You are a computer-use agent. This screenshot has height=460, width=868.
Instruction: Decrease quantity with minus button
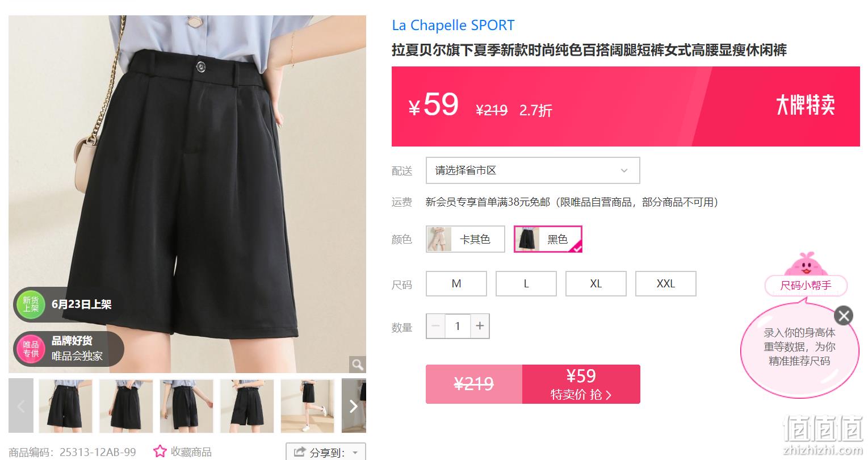click(x=435, y=326)
